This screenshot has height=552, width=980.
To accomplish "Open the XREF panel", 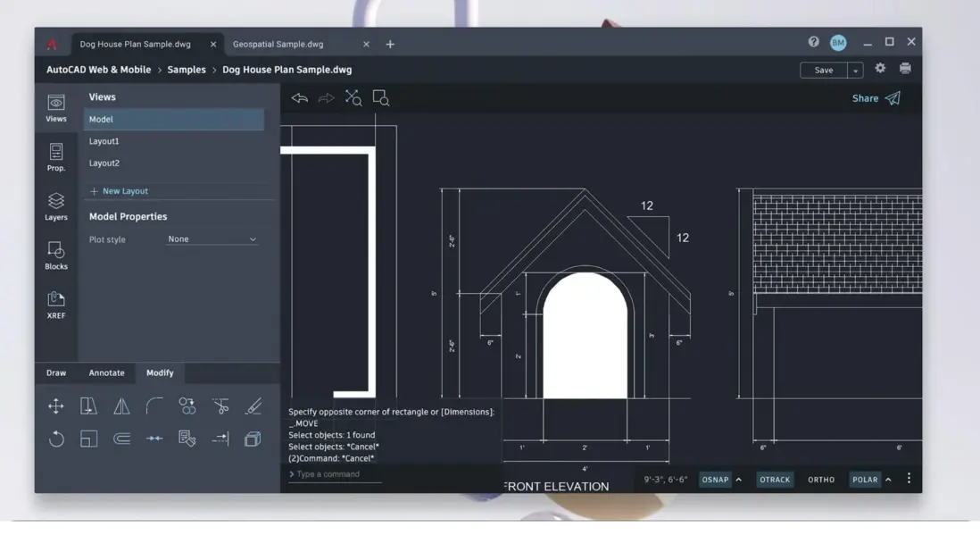I will 56,305.
